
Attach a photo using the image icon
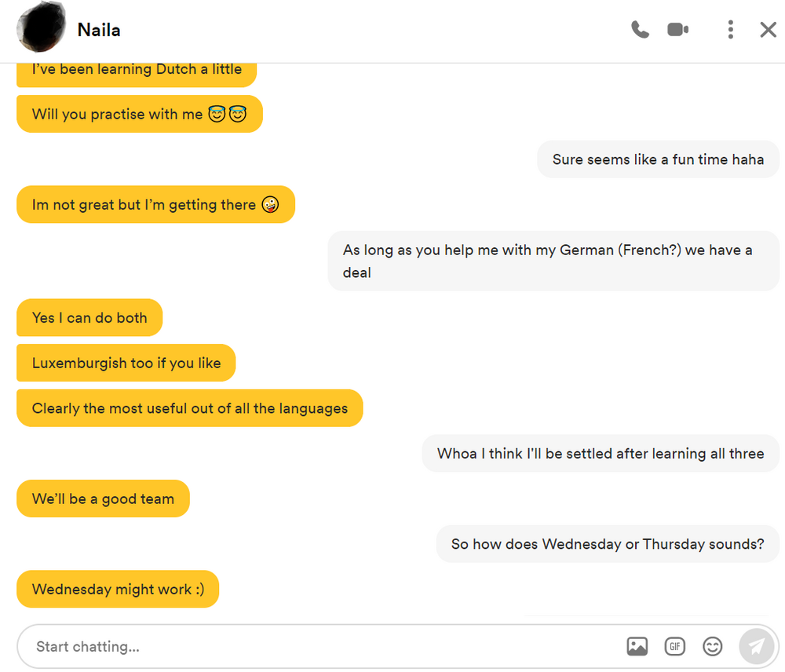[x=637, y=646]
